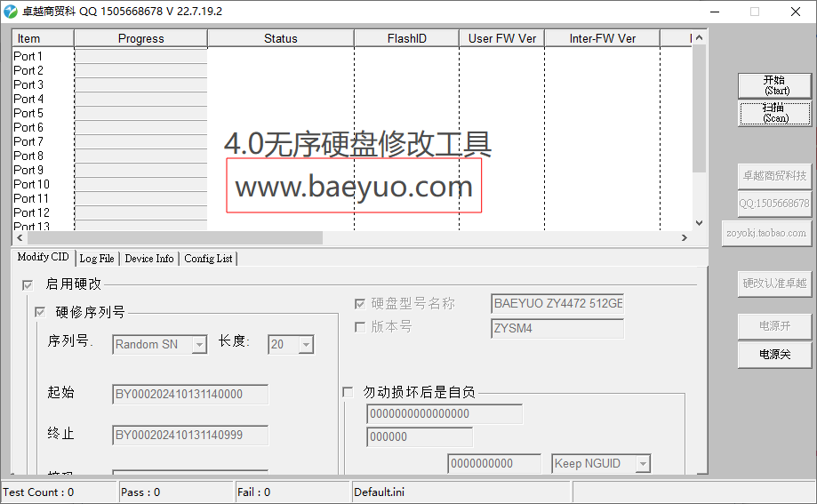Viewport: 817px width, 504px height.
Task: Click the Progress column header
Action: tap(140, 38)
